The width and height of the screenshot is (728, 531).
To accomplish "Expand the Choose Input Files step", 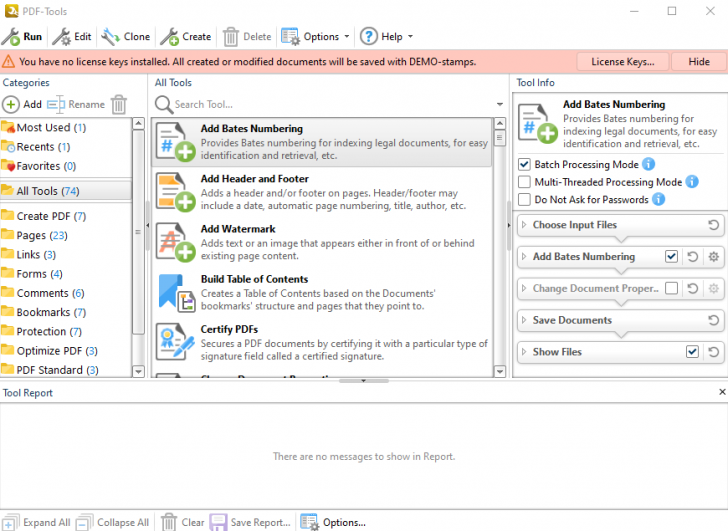I will pos(524,225).
